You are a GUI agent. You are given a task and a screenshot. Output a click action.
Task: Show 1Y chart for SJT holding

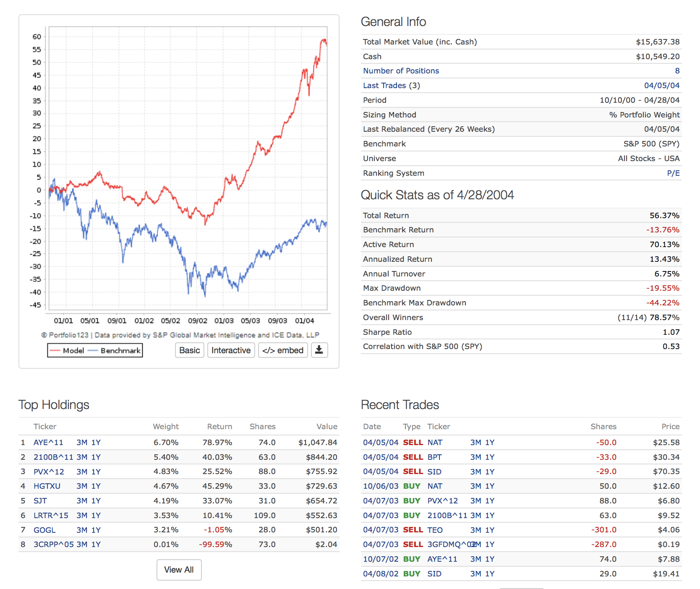pos(96,501)
